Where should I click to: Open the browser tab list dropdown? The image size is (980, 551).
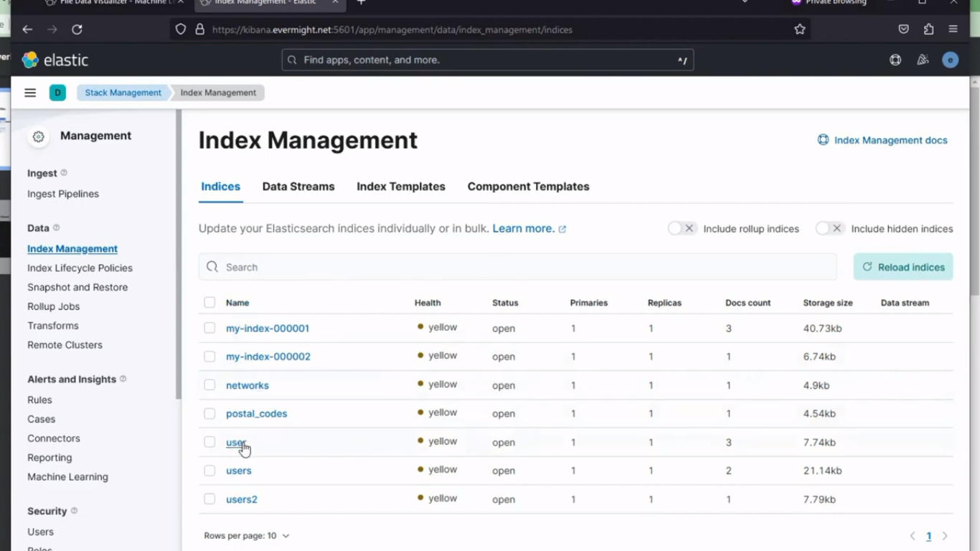point(745,2)
